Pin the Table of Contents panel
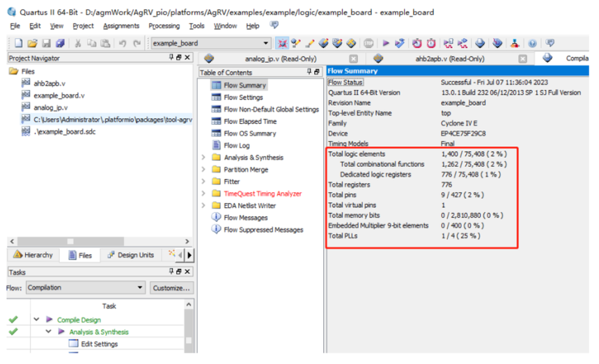This screenshot has height=364, width=599. tap(309, 72)
